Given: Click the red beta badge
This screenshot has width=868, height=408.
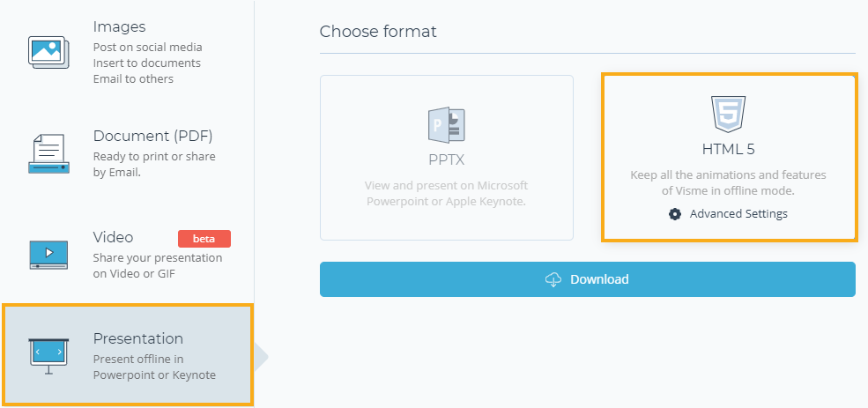Looking at the screenshot, I should [x=204, y=239].
